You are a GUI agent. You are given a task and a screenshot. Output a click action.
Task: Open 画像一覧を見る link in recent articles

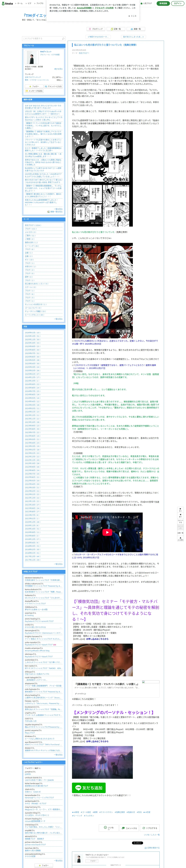pyautogui.click(x=55, y=212)
